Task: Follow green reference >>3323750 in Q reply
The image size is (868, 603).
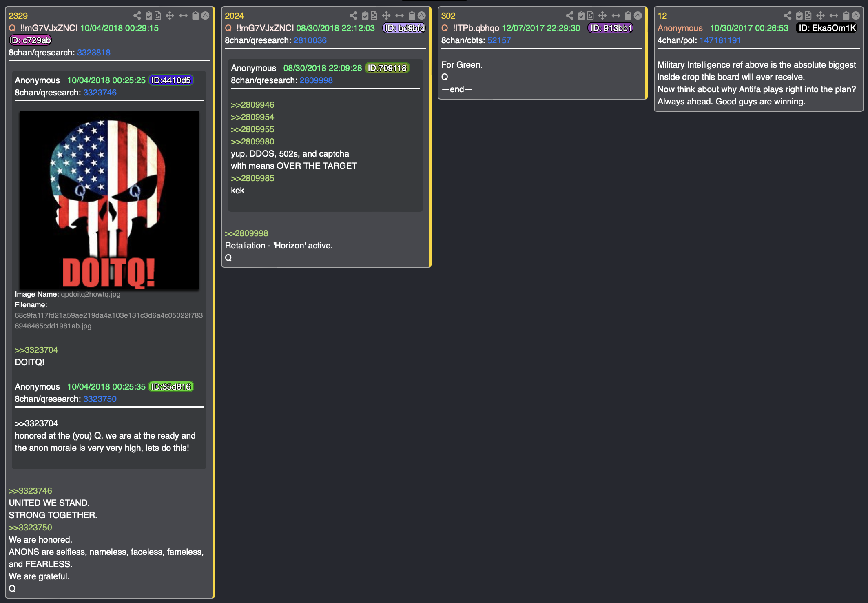Action: 30,528
